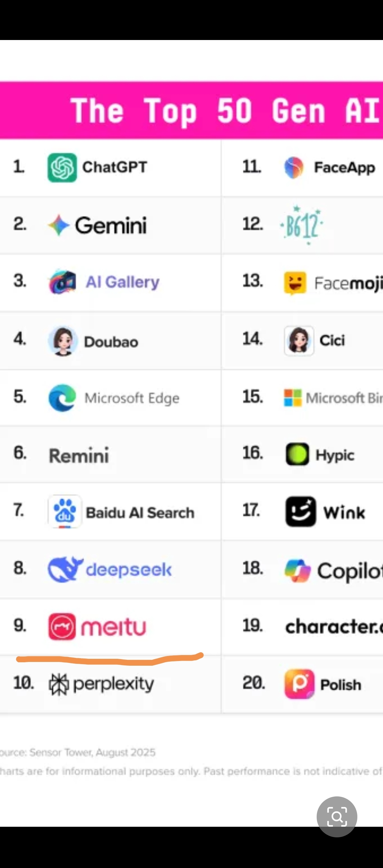Image resolution: width=383 pixels, height=868 pixels.
Task: Click the Doubao avatar icon
Action: 63,341
